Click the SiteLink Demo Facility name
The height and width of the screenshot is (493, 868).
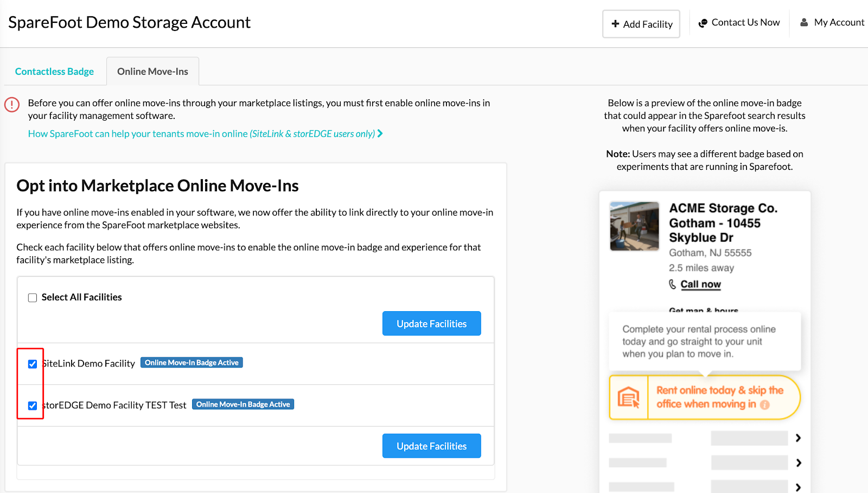tap(88, 364)
